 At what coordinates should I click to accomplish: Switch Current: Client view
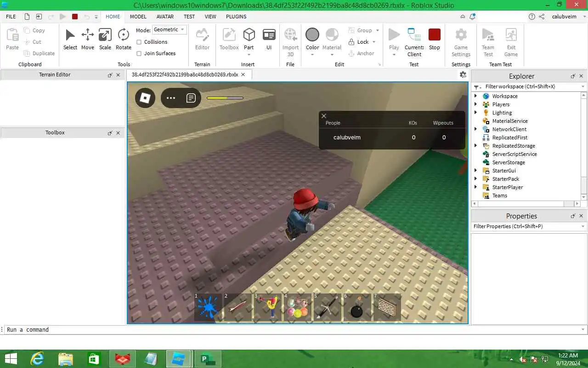(x=414, y=41)
